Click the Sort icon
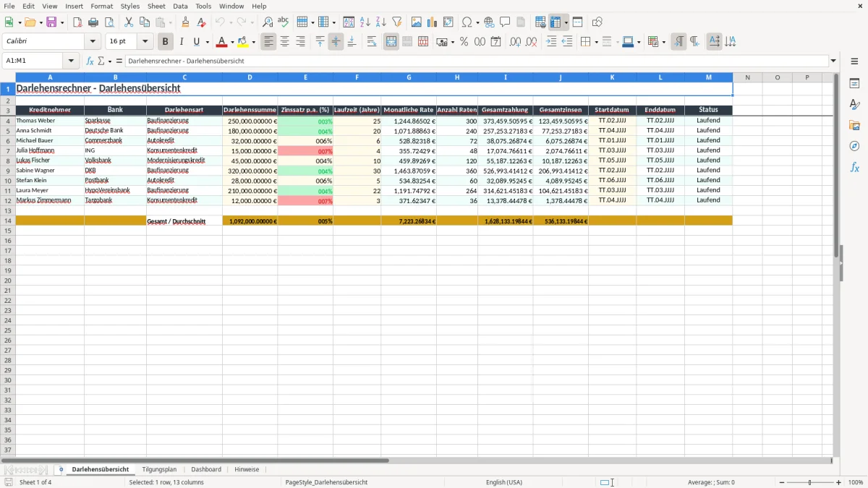 click(x=349, y=22)
